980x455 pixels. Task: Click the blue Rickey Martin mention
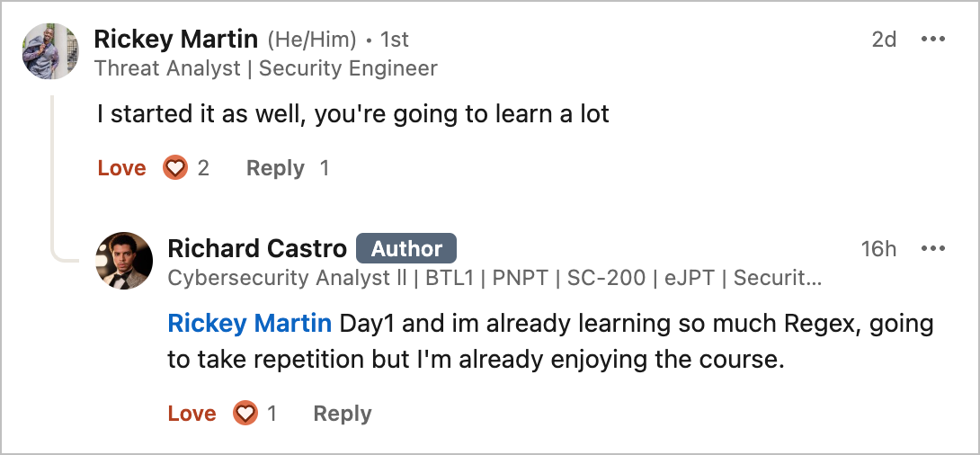(x=249, y=324)
